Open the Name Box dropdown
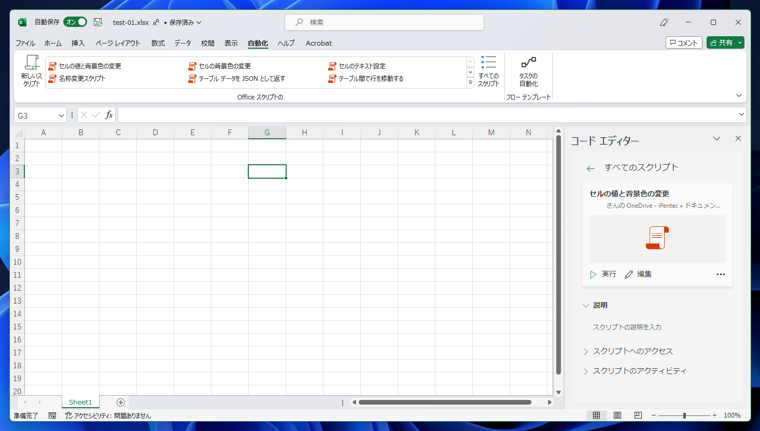The image size is (760, 431). point(61,115)
